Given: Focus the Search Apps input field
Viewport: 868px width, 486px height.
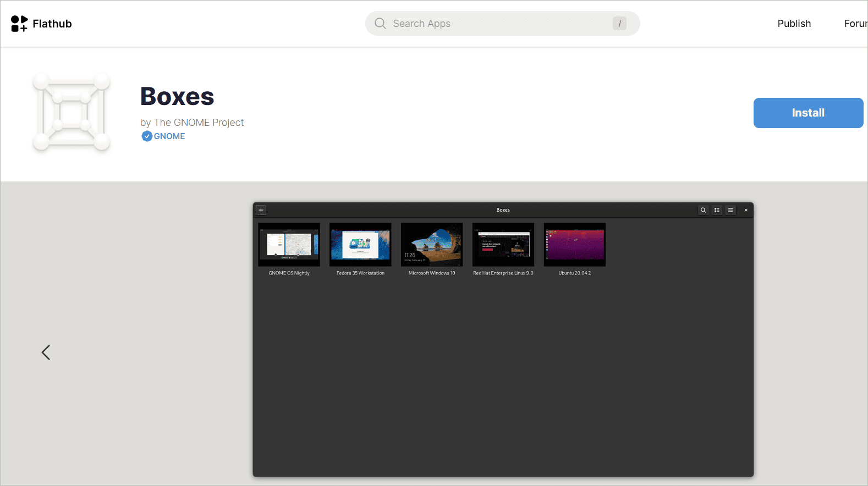Looking at the screenshot, I should pos(502,24).
